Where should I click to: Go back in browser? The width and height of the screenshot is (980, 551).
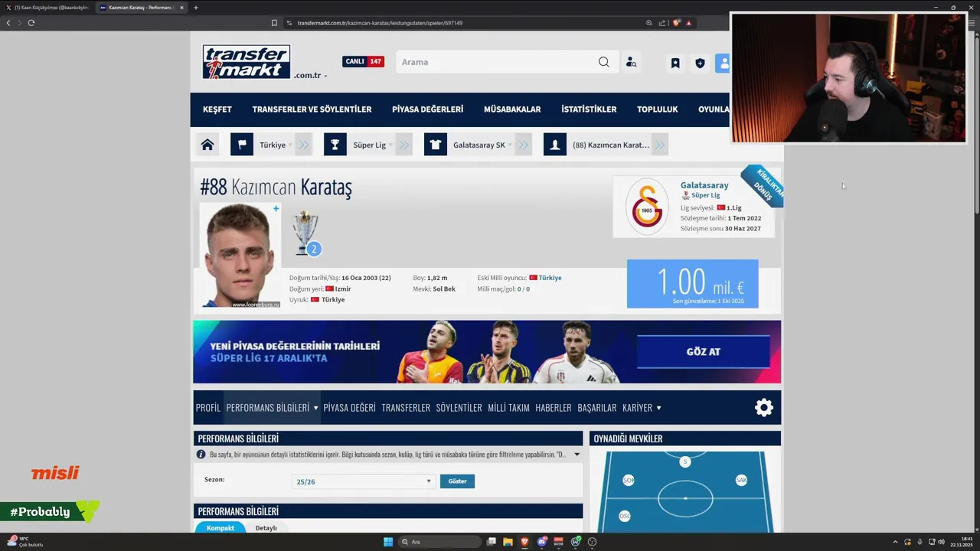[x=8, y=23]
